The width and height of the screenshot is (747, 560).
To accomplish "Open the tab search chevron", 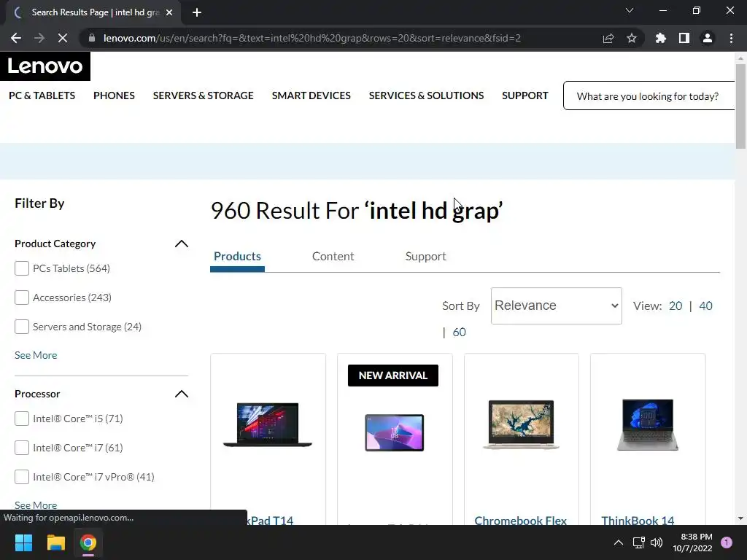I will pyautogui.click(x=630, y=10).
